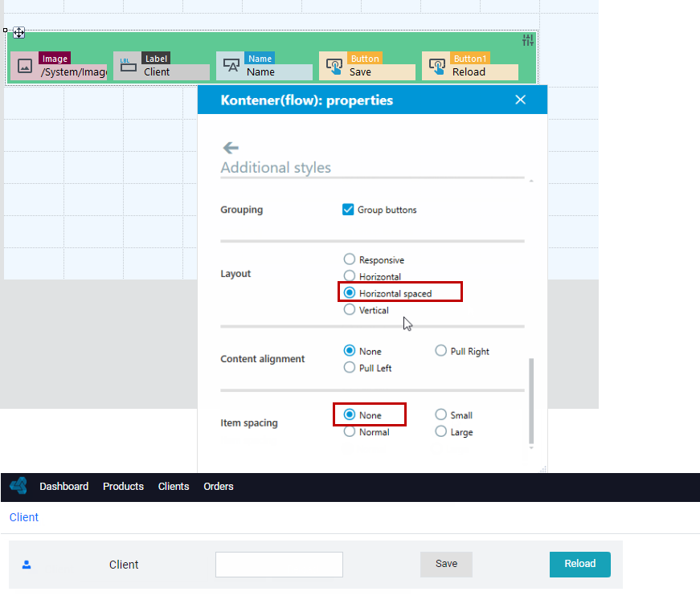Open container settings sliders icon
Screen dimensions: 700x616
(528, 40)
